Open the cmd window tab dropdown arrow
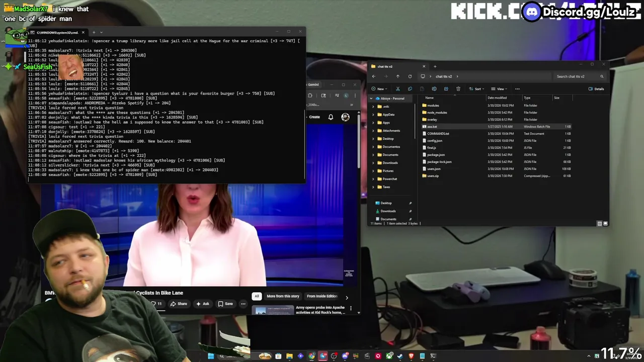 [x=101, y=32]
